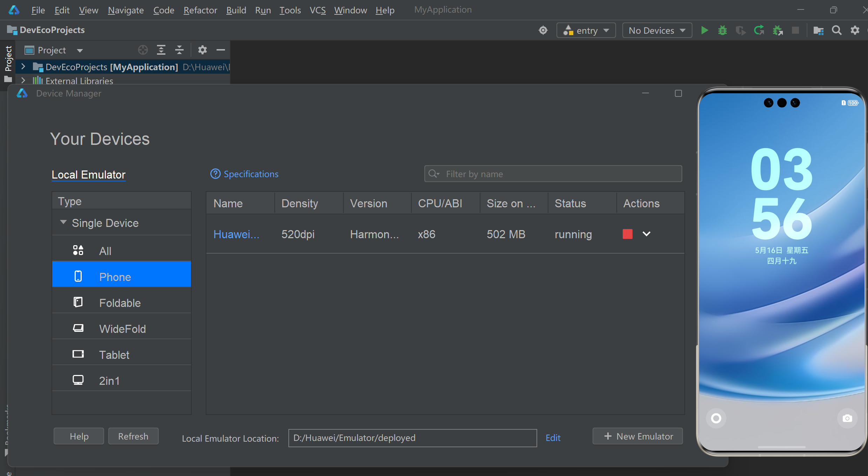Viewport: 868px width, 476px height.
Task: Click the Local Emulator Location path field
Action: [412, 438]
